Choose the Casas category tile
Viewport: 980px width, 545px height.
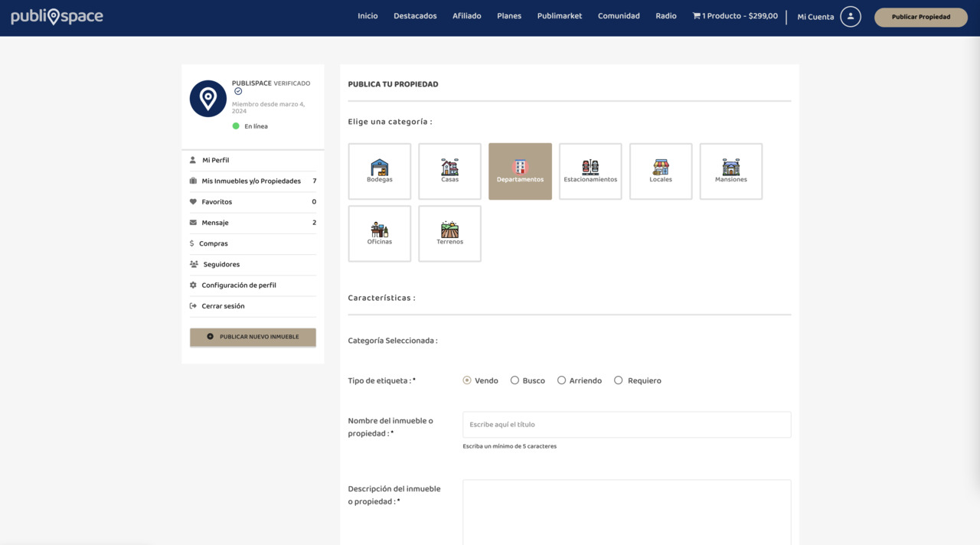449,171
